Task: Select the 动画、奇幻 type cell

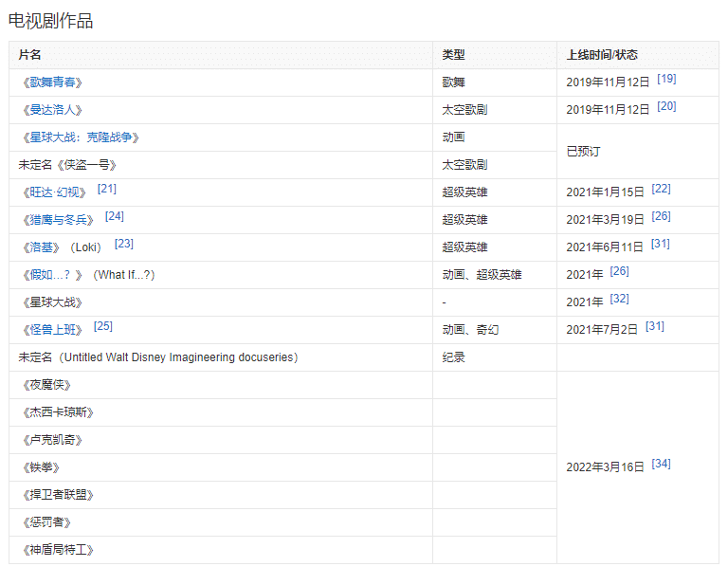Action: coord(495,330)
